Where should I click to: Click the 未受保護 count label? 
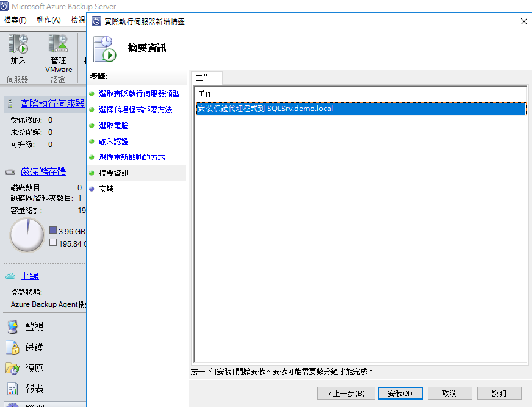tap(26, 132)
